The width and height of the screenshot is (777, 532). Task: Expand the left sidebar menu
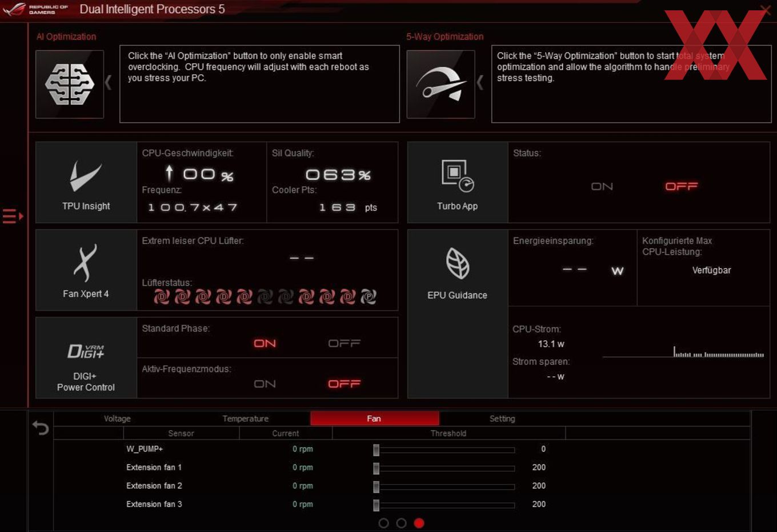click(x=13, y=216)
